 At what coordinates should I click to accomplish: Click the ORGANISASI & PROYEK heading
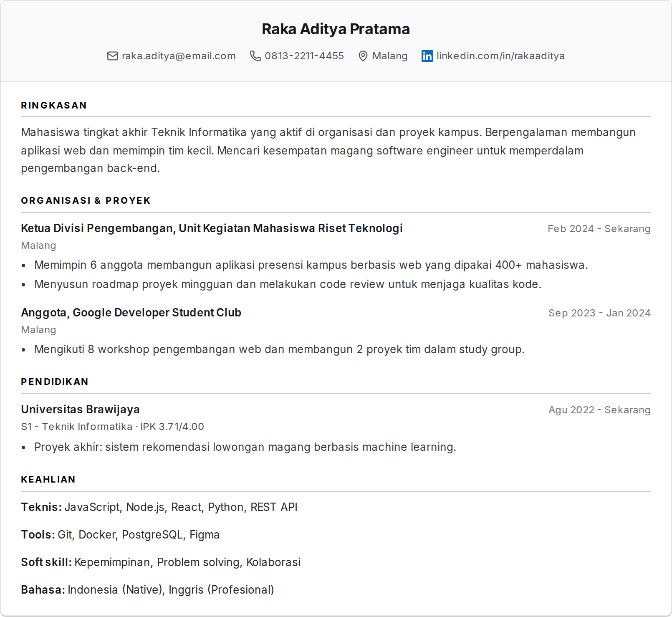pos(86,200)
